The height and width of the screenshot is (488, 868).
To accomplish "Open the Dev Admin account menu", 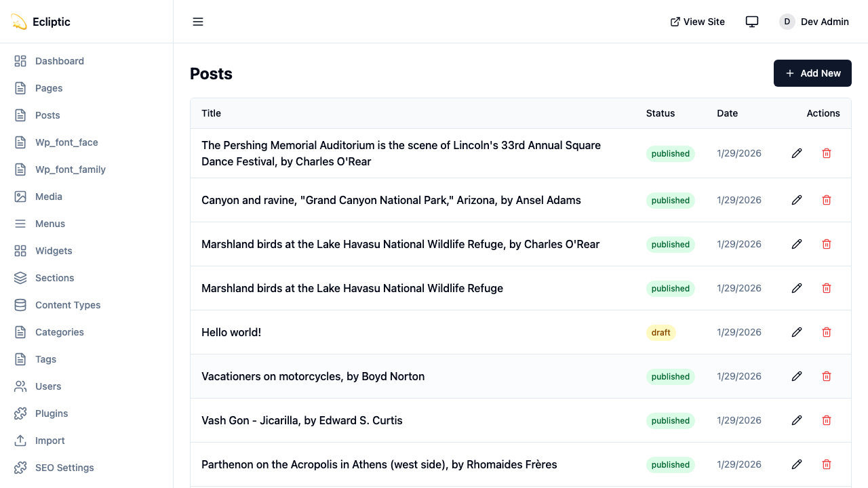I will [814, 22].
